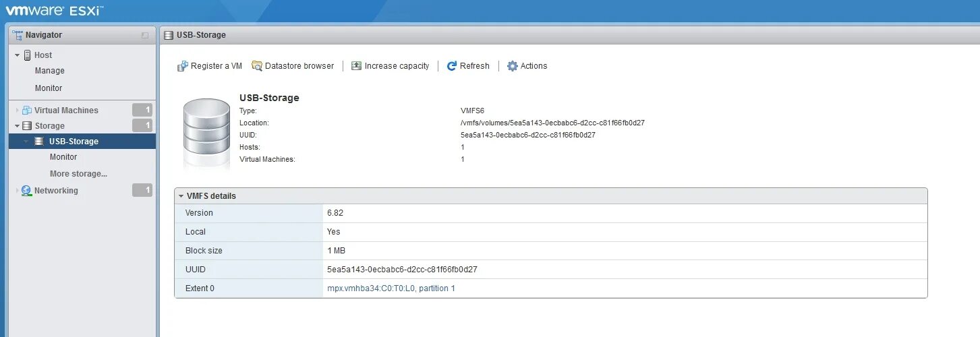Collapse the Storage tree node
This screenshot has height=337, width=980.
[18, 126]
